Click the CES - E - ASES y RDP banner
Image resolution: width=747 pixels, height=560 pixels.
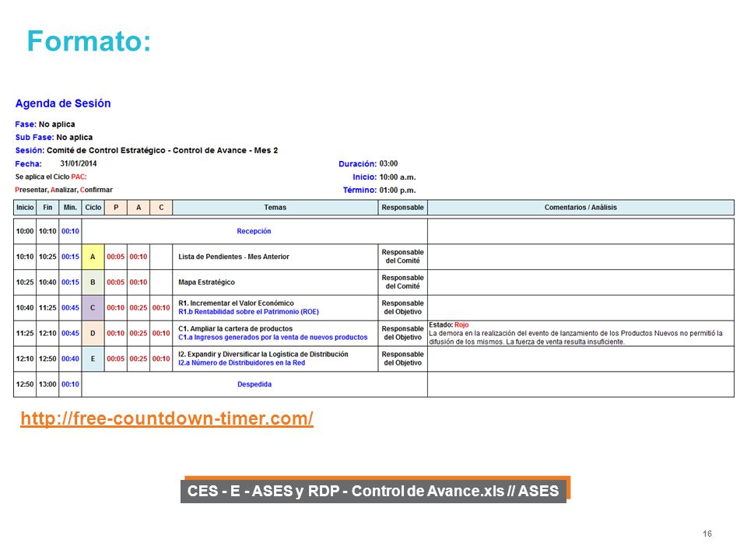(x=373, y=491)
